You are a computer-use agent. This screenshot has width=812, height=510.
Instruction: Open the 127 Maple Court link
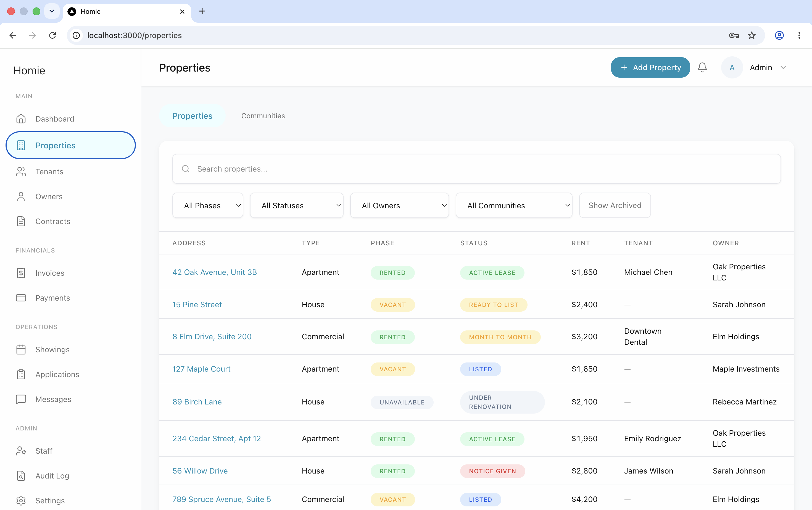pos(201,369)
